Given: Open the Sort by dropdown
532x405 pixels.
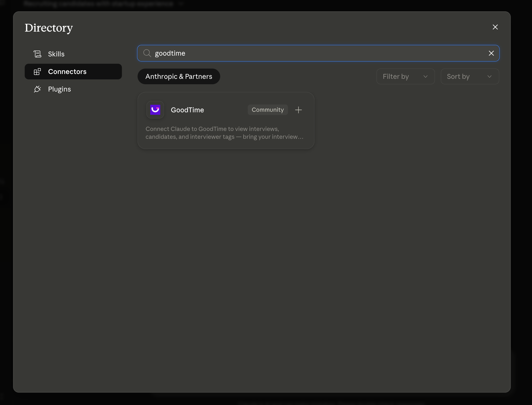Looking at the screenshot, I should pyautogui.click(x=470, y=76).
